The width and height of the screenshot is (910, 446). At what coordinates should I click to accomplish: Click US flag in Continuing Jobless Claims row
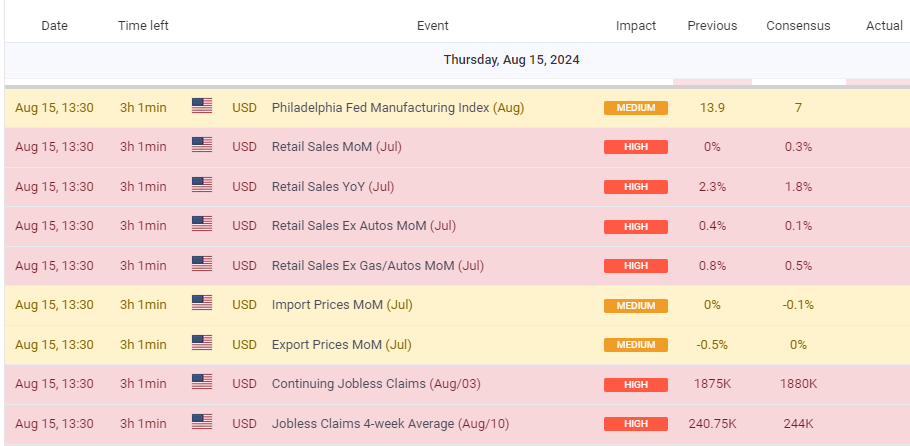pyautogui.click(x=202, y=383)
